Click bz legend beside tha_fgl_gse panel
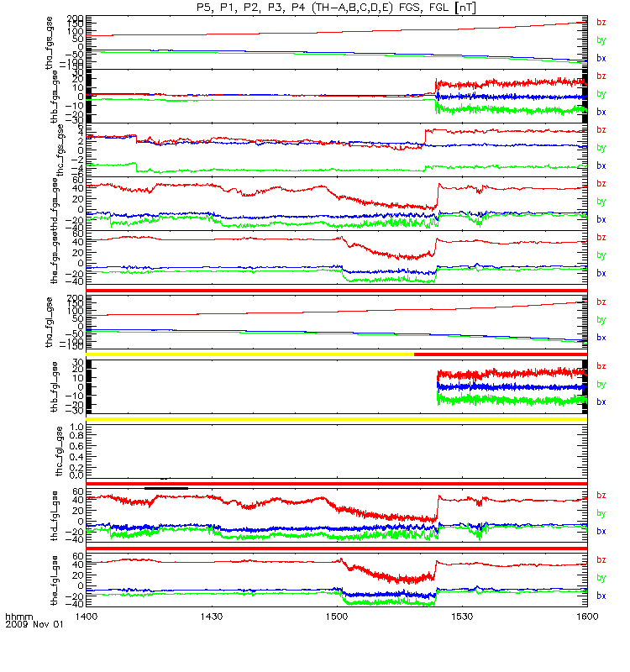Screen dimensions: 630x672 point(601,302)
